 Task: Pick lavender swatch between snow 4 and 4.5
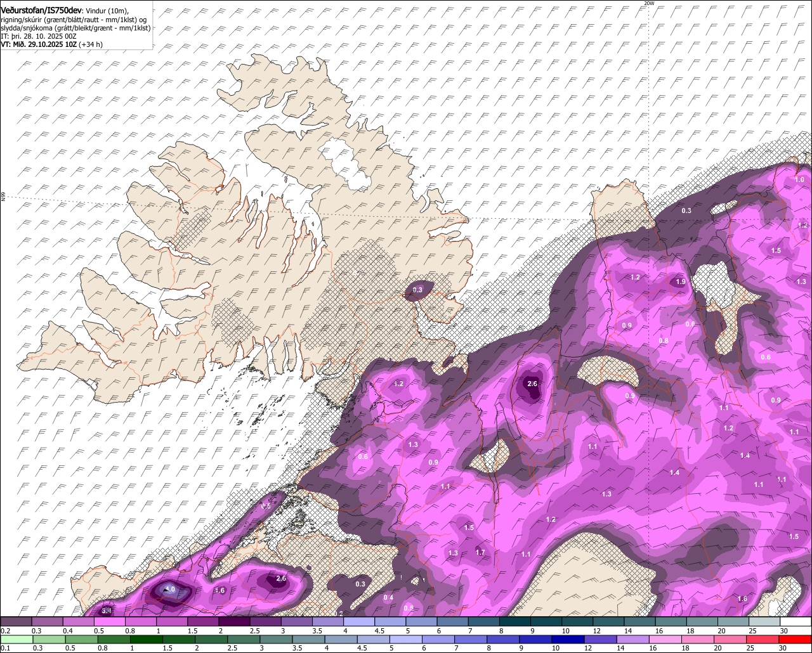(x=359, y=621)
